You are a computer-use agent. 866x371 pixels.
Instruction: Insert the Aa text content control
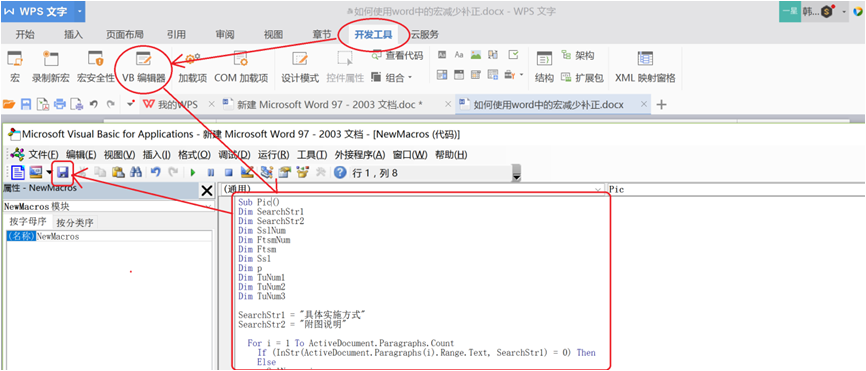tap(459, 55)
